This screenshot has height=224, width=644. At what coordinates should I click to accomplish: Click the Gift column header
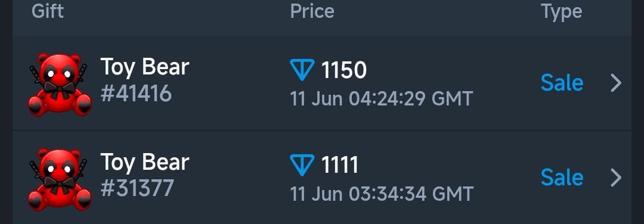click(x=48, y=10)
